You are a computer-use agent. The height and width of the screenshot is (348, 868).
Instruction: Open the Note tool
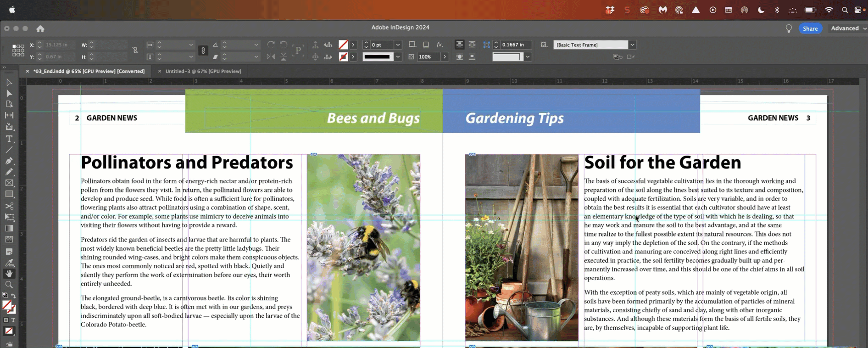[9, 252]
